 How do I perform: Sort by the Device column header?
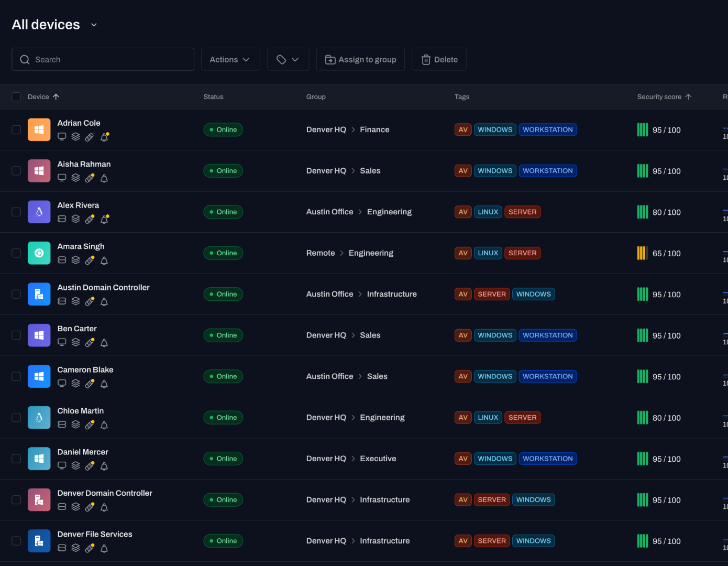coord(43,97)
